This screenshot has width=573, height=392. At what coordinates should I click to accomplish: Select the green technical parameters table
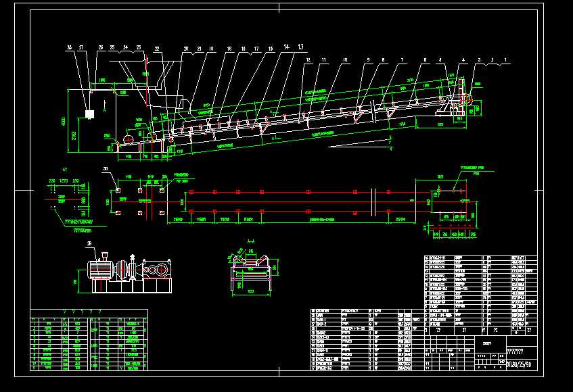89,340
